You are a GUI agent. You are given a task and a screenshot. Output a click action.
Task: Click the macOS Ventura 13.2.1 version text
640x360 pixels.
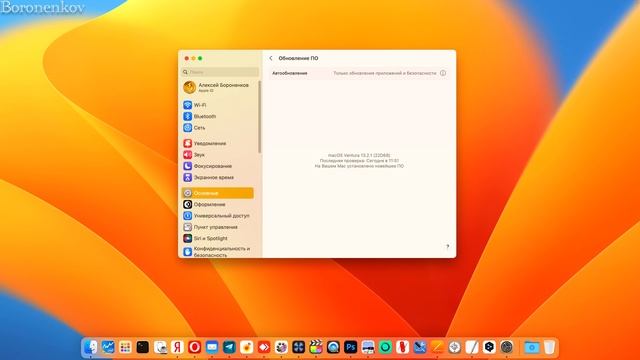pyautogui.click(x=359, y=156)
